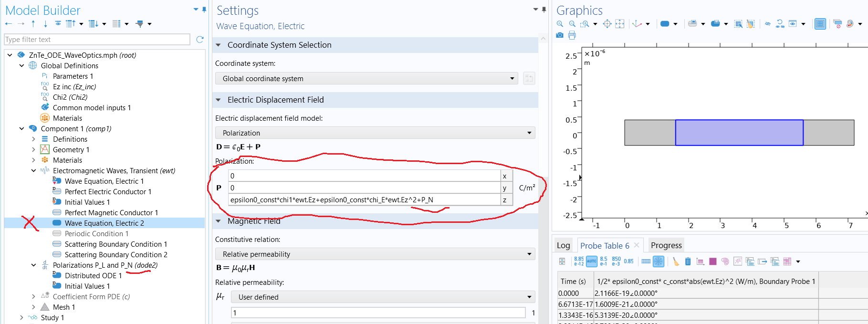Click the broom icon in Probe Table toolbar
868x324 pixels.
click(x=676, y=261)
